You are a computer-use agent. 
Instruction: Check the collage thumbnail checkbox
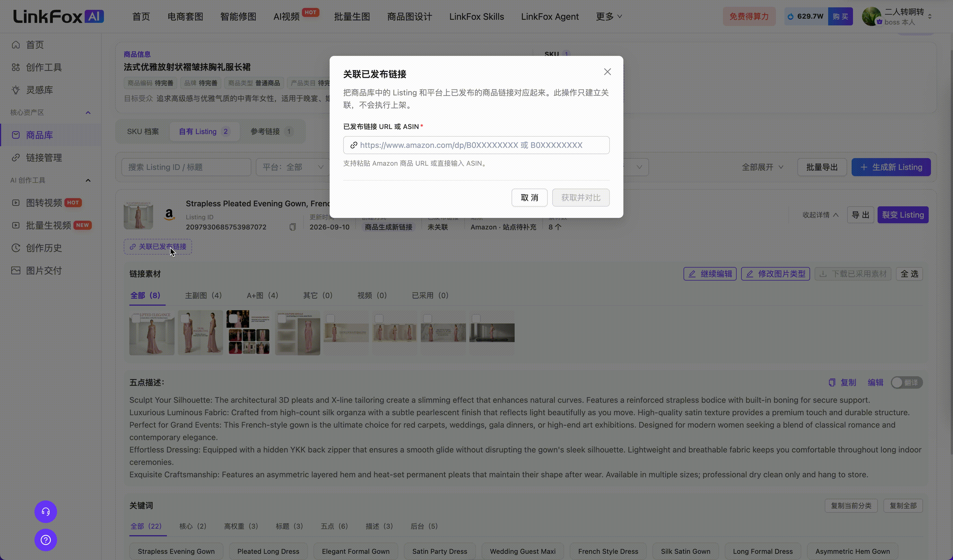click(233, 319)
